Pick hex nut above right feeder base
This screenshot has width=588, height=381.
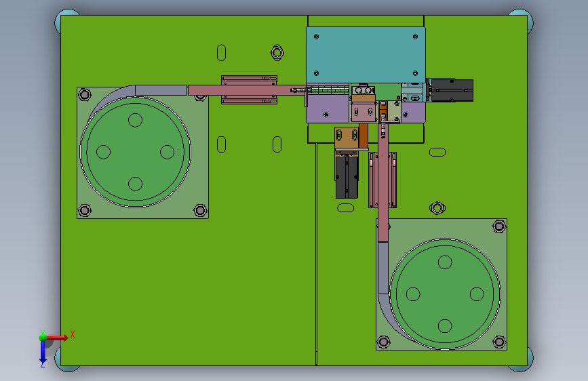pos(437,207)
